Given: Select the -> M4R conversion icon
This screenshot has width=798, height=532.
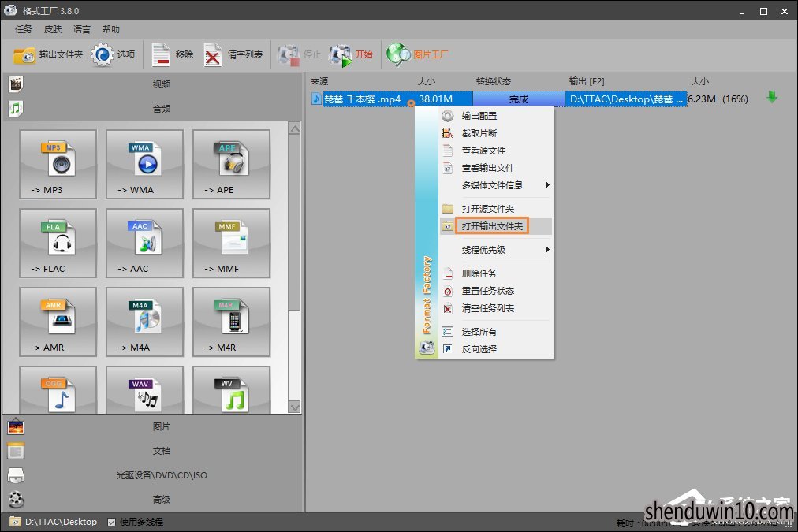Looking at the screenshot, I should [232, 322].
